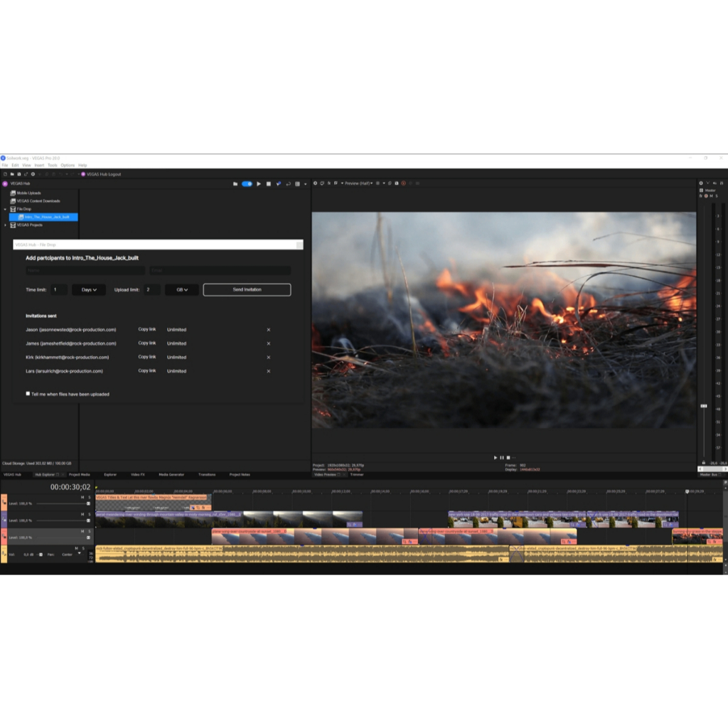Open the Options menu
728x728 pixels.
(x=68, y=165)
